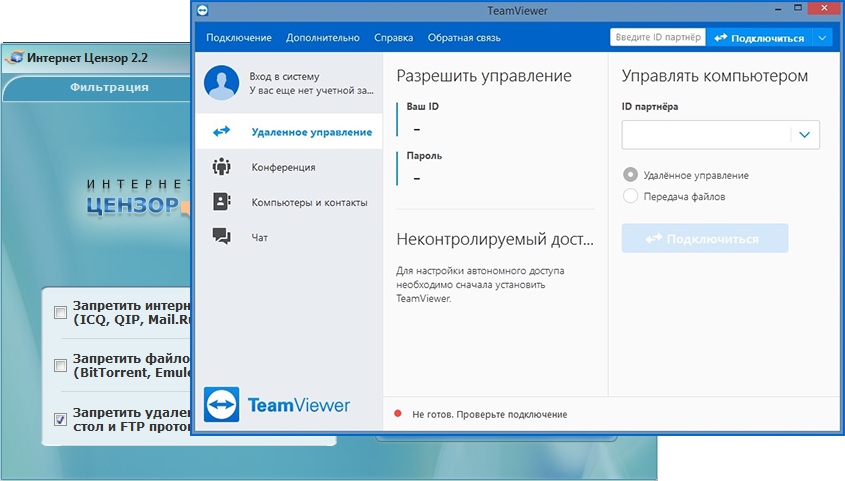
Task: Open the Обратная связь menu
Action: click(464, 38)
